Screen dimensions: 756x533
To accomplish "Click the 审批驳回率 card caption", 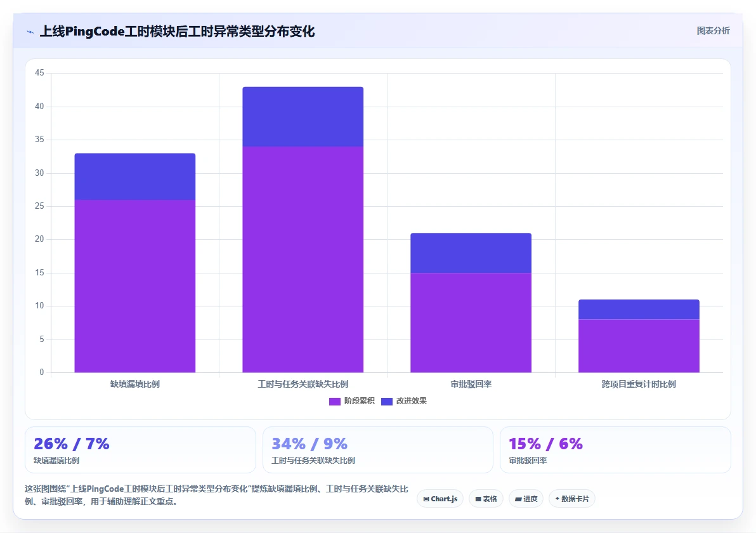I will 528,461.
